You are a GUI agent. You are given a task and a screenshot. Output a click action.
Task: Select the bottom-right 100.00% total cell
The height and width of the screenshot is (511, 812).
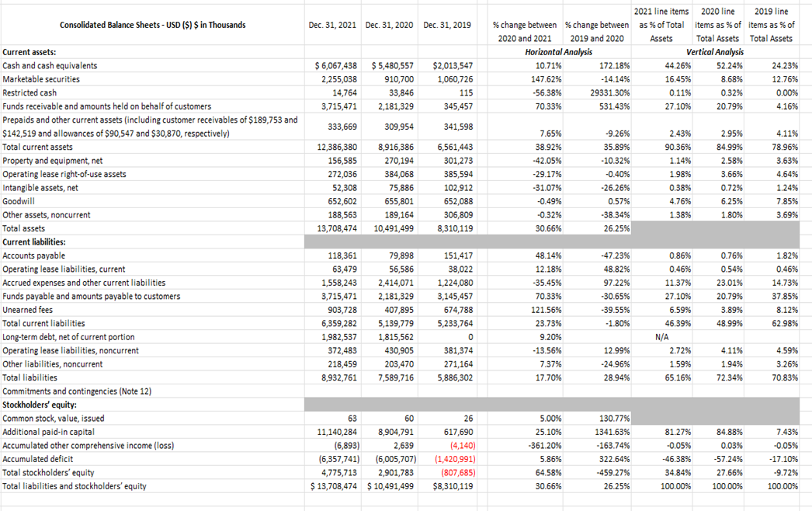click(783, 485)
